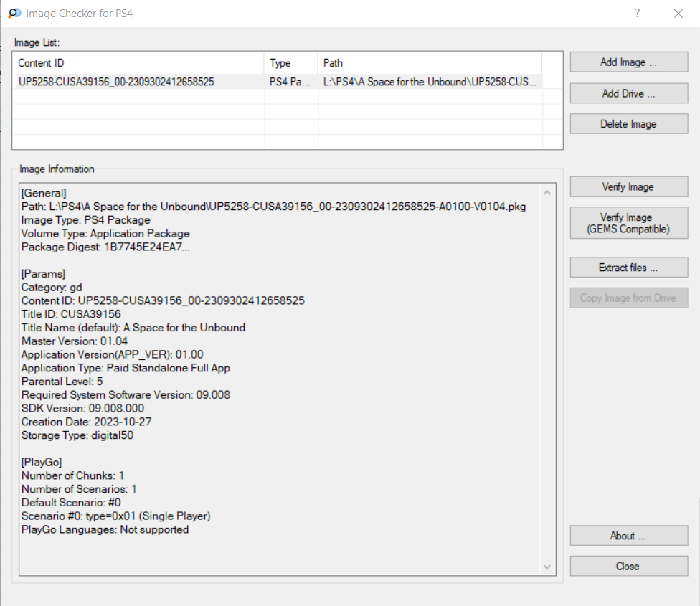Click 'Required System Software Version: 09.008'
Screen dimensions: 700x606
[x=126, y=394]
